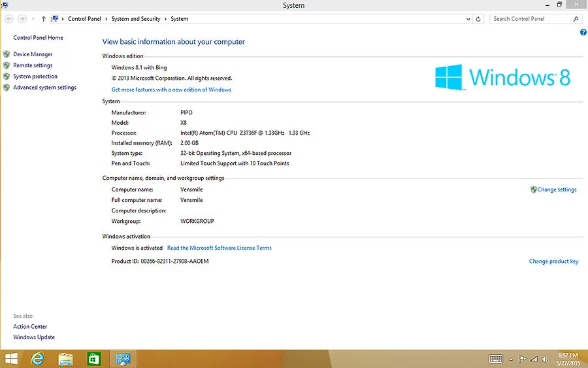The image size is (588, 368).
Task: Refresh the System page
Action: pos(478,19)
